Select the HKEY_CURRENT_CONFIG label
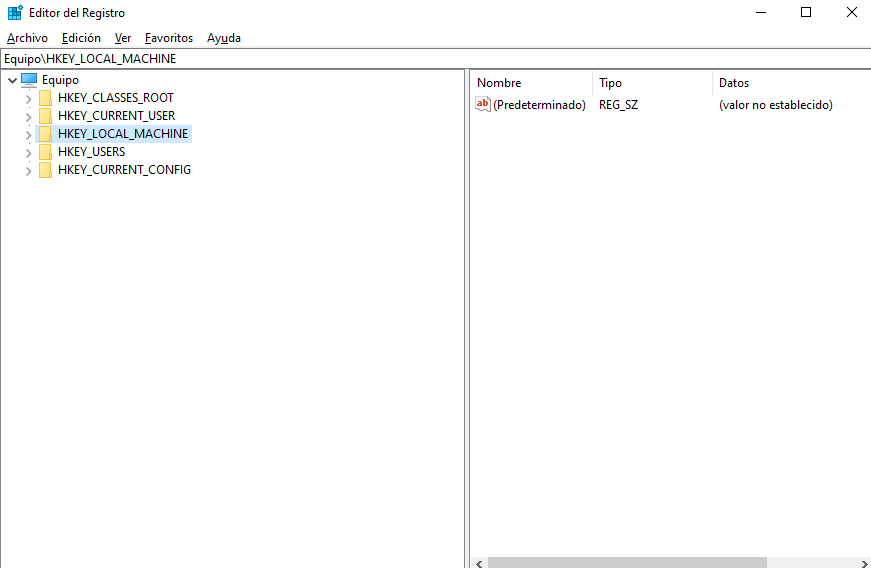 pyautogui.click(x=124, y=169)
